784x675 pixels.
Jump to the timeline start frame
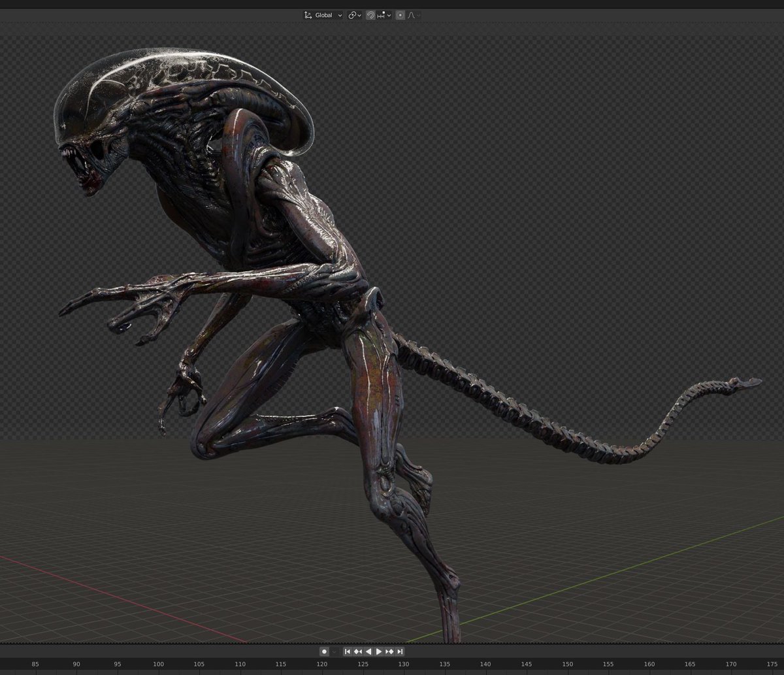pos(348,651)
